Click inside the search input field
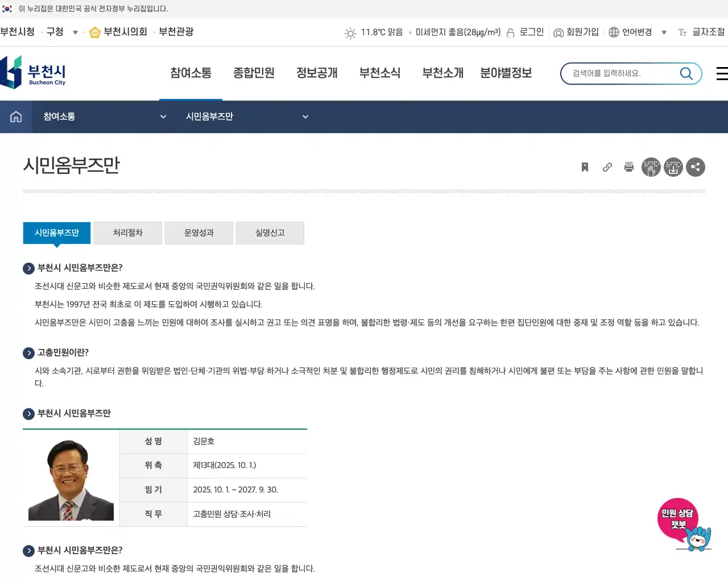The width and height of the screenshot is (728, 582). click(614, 73)
